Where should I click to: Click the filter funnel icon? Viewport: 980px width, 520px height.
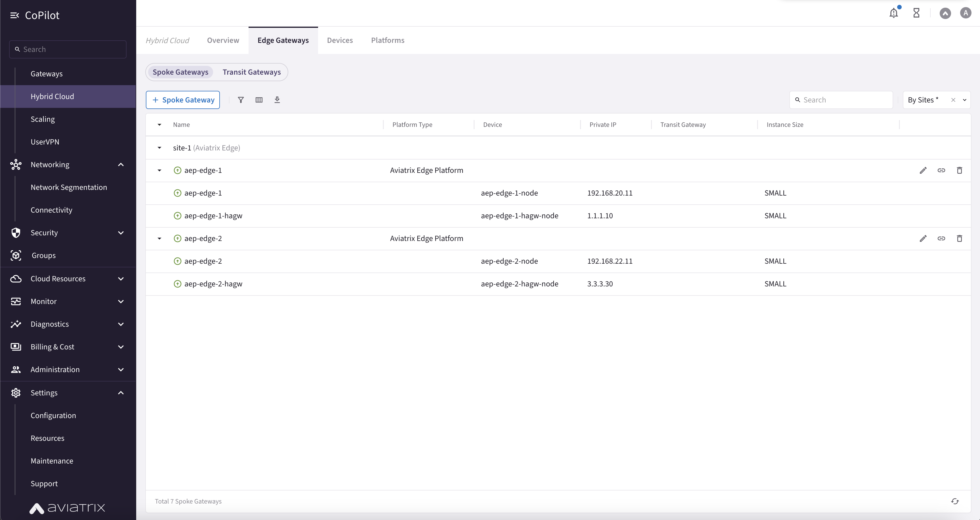(240, 100)
